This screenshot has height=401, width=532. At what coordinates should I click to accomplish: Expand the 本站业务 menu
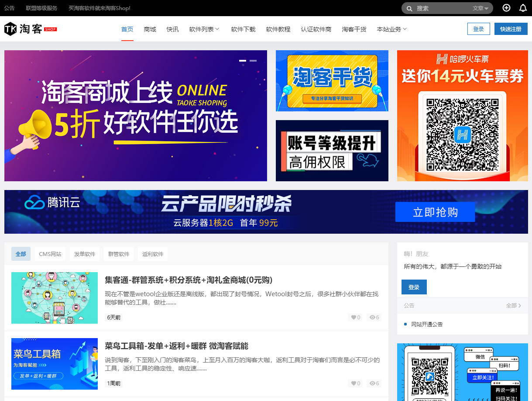[392, 29]
